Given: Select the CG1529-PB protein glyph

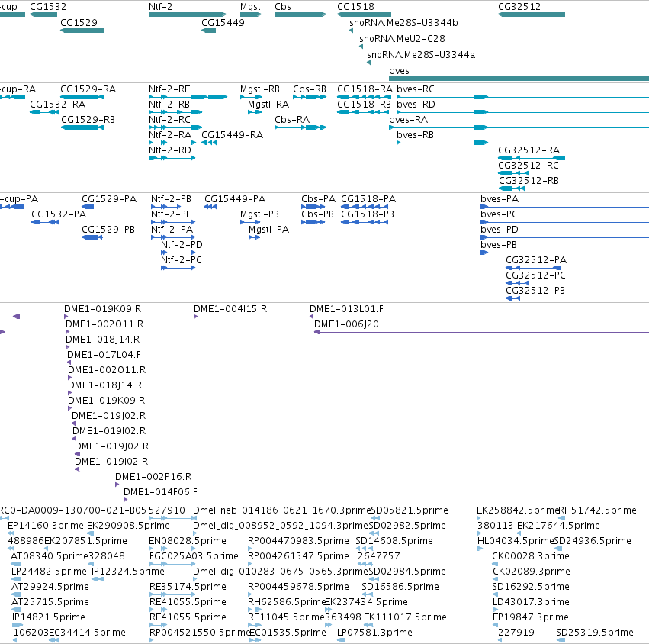Looking at the screenshot, I should coord(92,237).
